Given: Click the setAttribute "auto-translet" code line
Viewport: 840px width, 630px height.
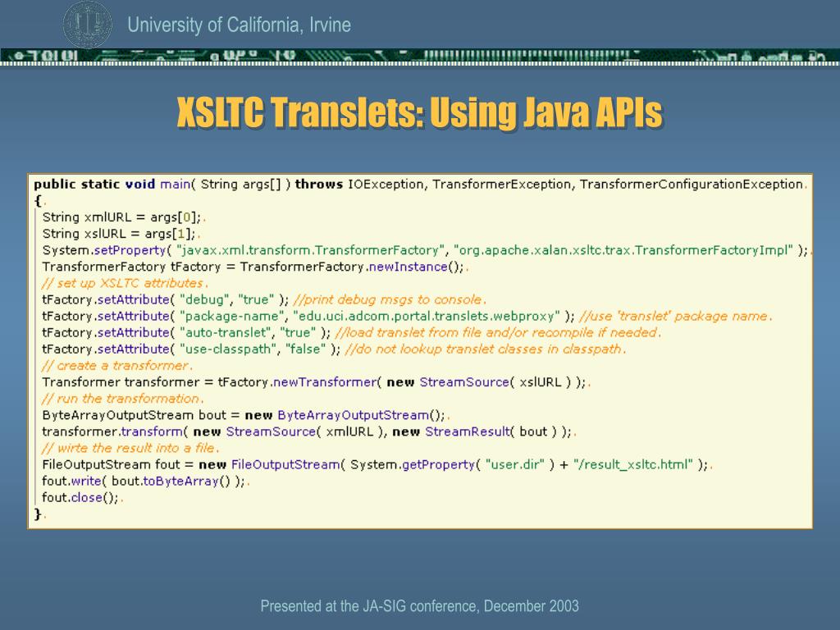Looking at the screenshot, I should 349,333.
